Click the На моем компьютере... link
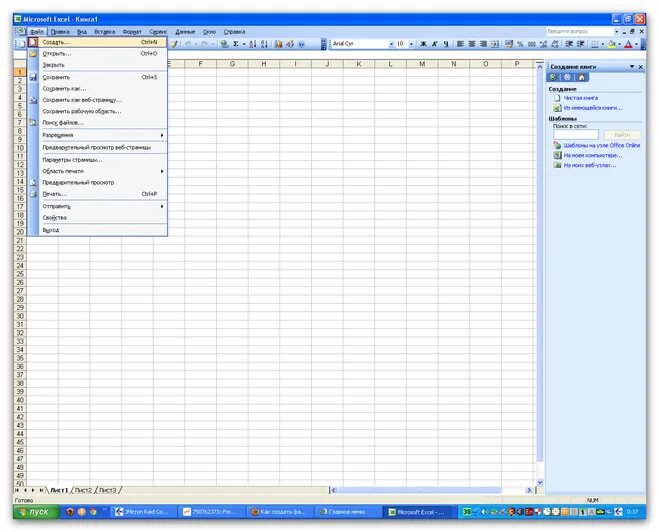Screen dimensions: 659x532 tap(593, 155)
